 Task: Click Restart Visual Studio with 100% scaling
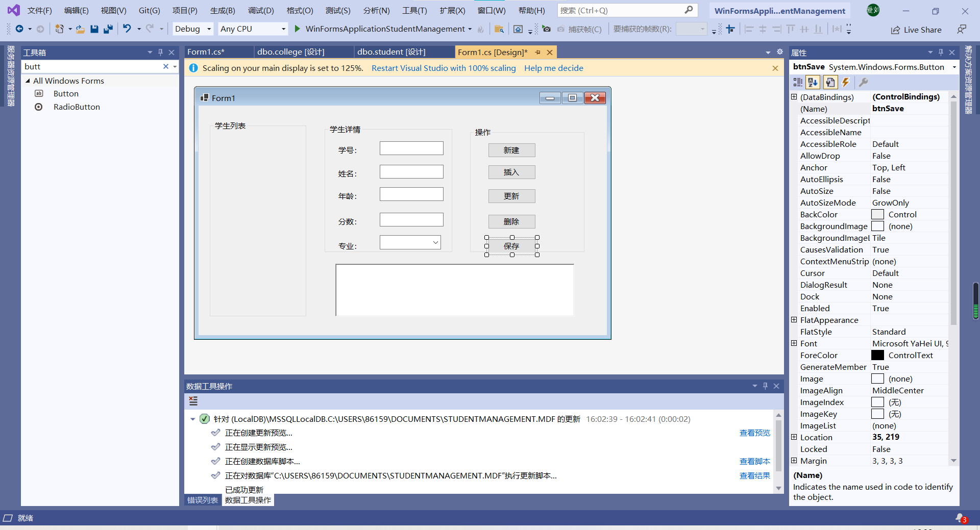[444, 68]
